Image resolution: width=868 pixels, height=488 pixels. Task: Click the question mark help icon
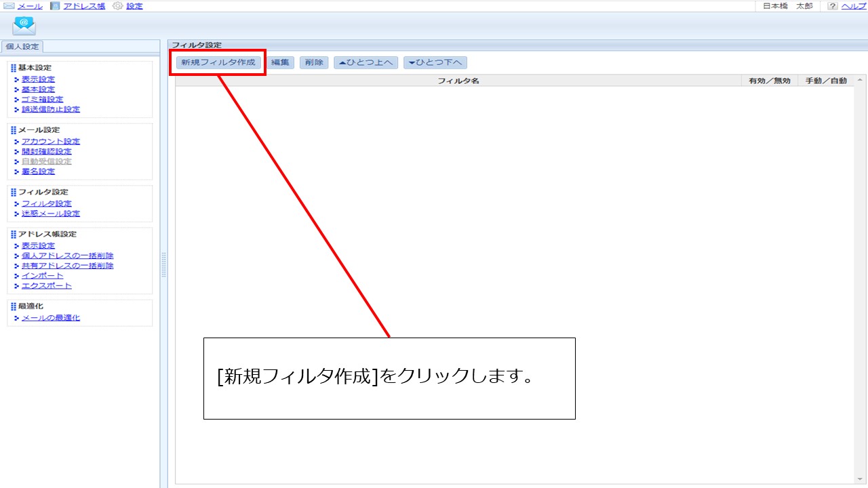[x=833, y=6]
